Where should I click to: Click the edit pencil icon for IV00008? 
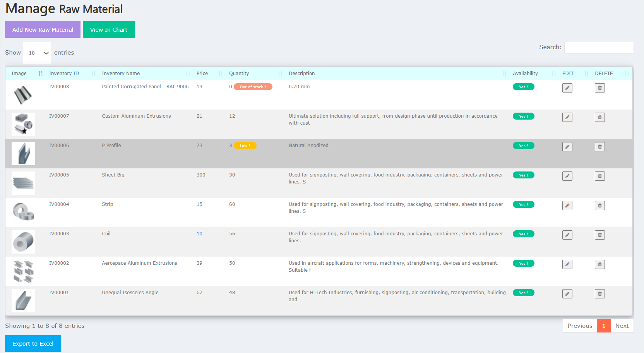pos(567,88)
